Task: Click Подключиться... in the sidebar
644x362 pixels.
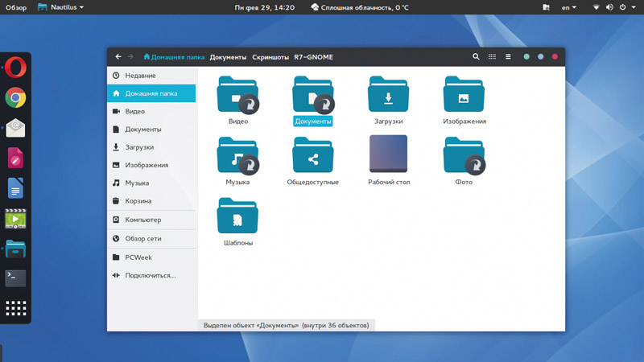Action: click(151, 275)
